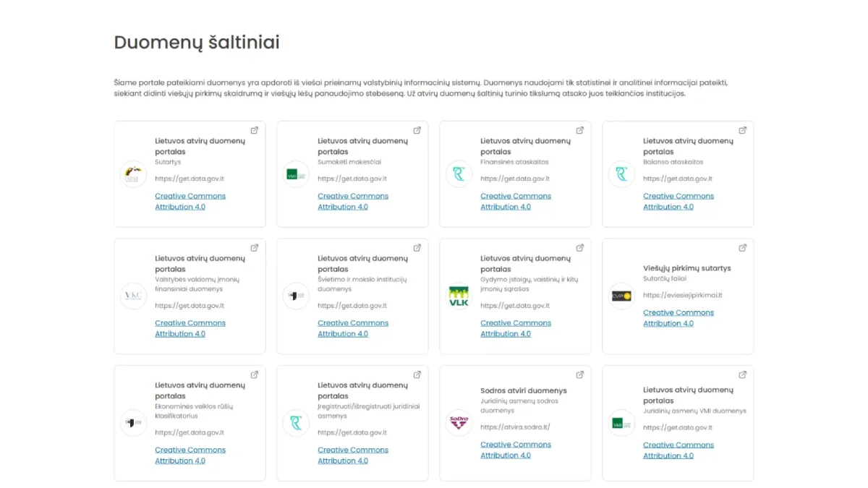Click VKC logo on Valstybės valdomų įmonių card
The image size is (868, 488).
[133, 296]
